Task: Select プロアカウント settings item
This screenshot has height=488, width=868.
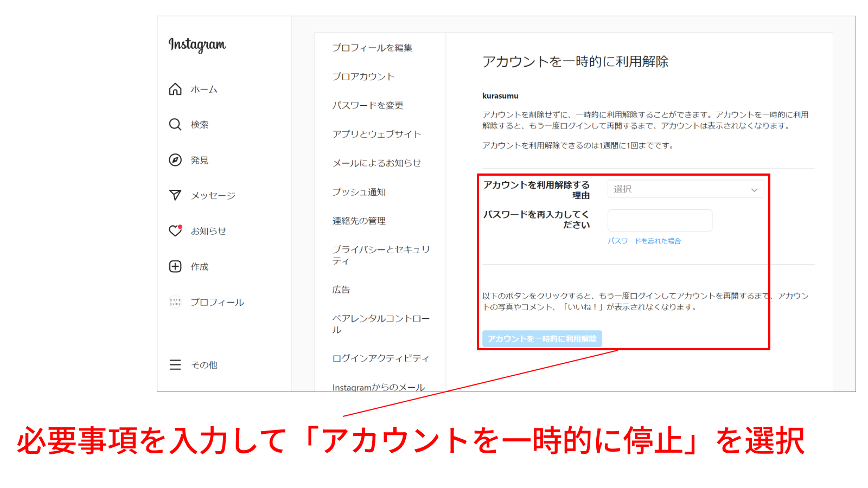Action: [x=363, y=76]
